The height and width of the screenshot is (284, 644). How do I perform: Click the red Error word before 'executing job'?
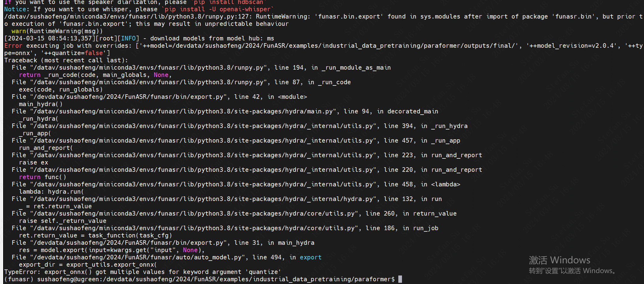(13, 46)
